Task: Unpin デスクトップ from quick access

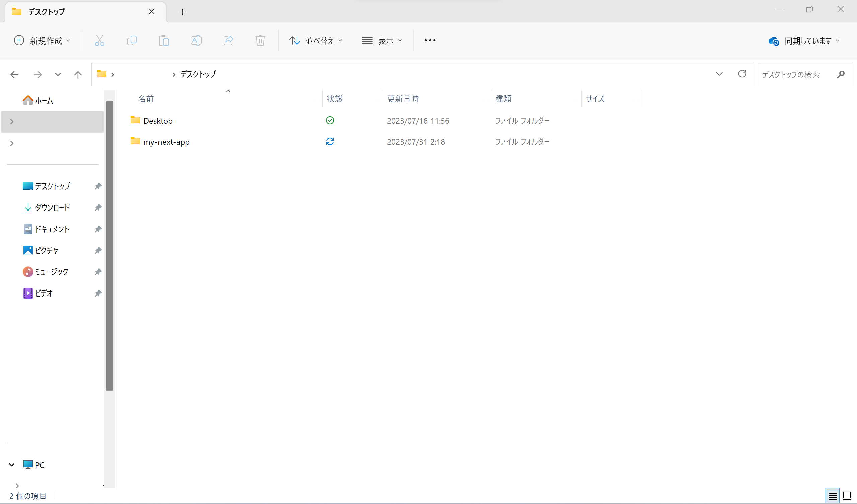Action: tap(98, 186)
